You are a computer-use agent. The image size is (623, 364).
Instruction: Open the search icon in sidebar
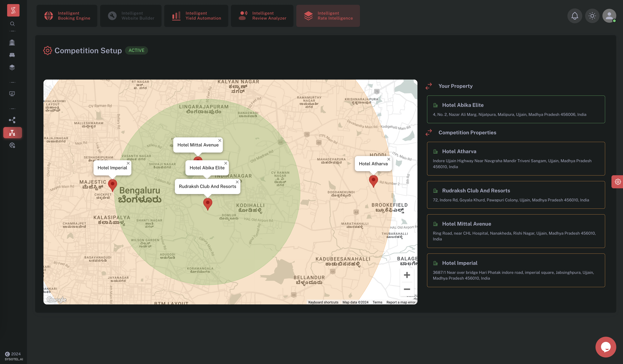[x=12, y=24]
